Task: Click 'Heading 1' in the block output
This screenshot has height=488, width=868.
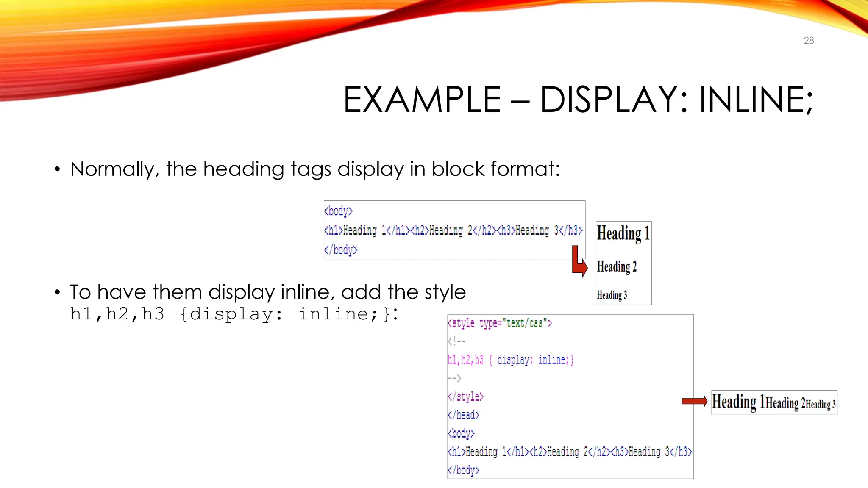Action: [623, 233]
